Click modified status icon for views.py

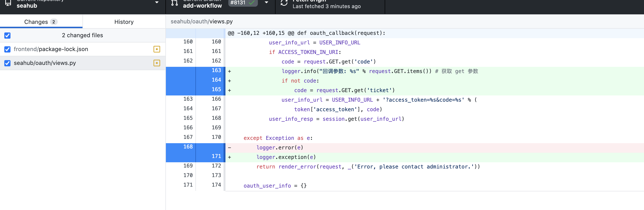[x=157, y=63]
